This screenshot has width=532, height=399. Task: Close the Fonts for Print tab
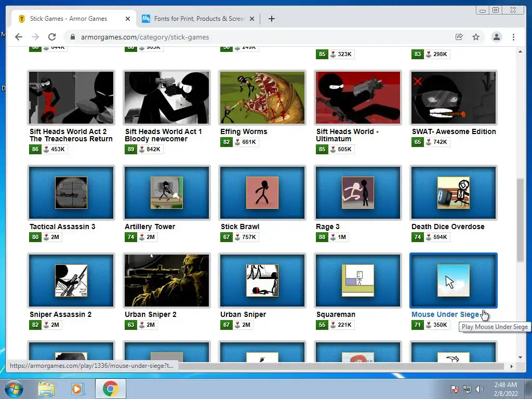[x=252, y=19]
